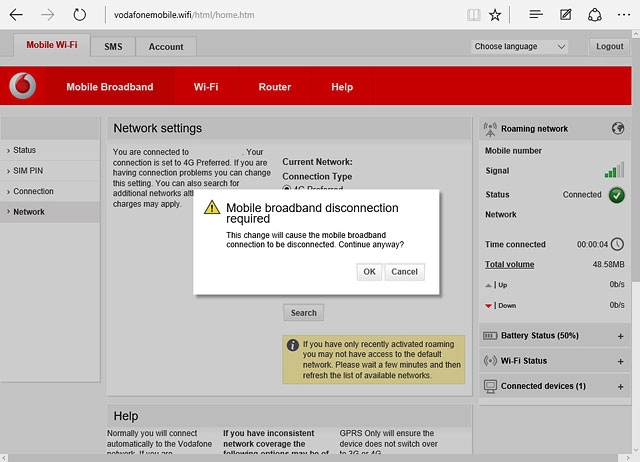Click the Total volume link
Screen dimensions: 640x462
pyautogui.click(x=509, y=265)
